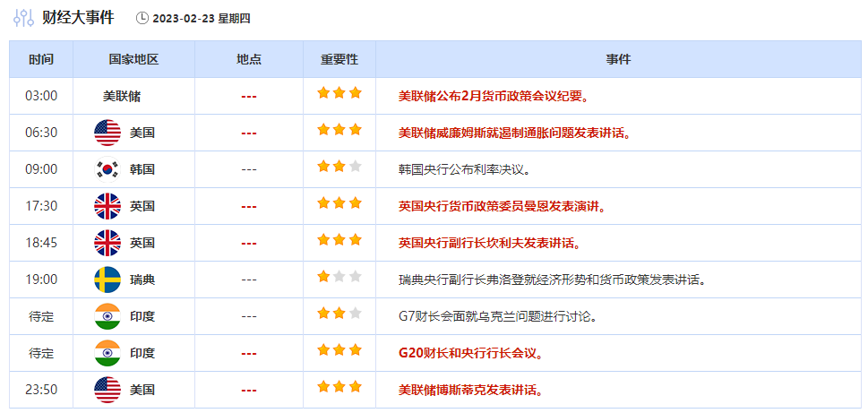Click 待定 in the G20财长 row
Screen dimensions: 868x413
pyautogui.click(x=41, y=353)
